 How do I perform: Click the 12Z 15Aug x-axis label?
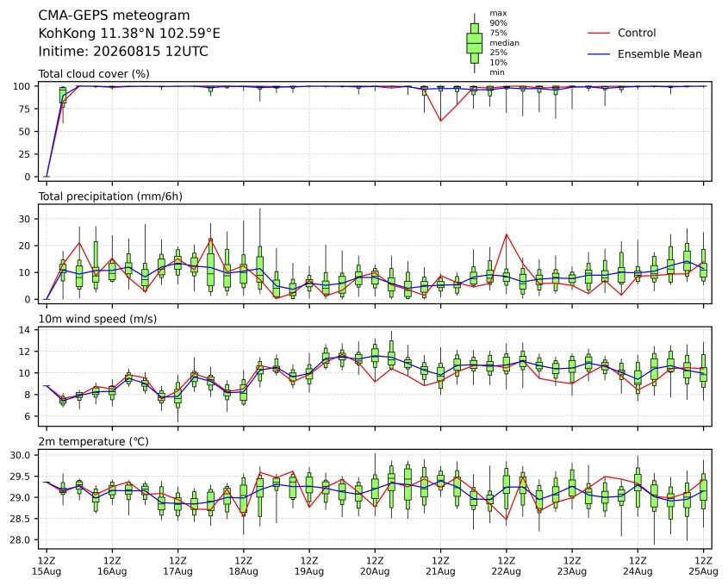click(47, 565)
